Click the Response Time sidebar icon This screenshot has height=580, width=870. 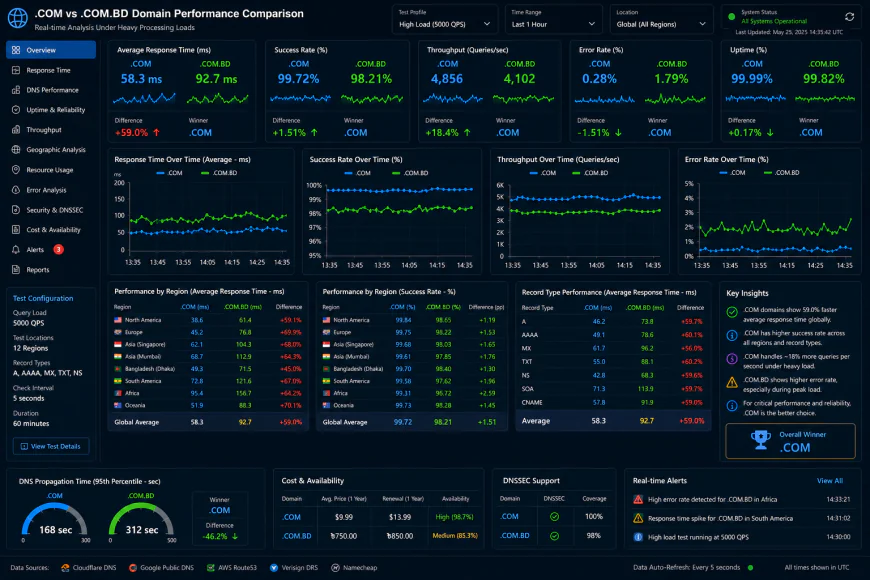[16, 70]
